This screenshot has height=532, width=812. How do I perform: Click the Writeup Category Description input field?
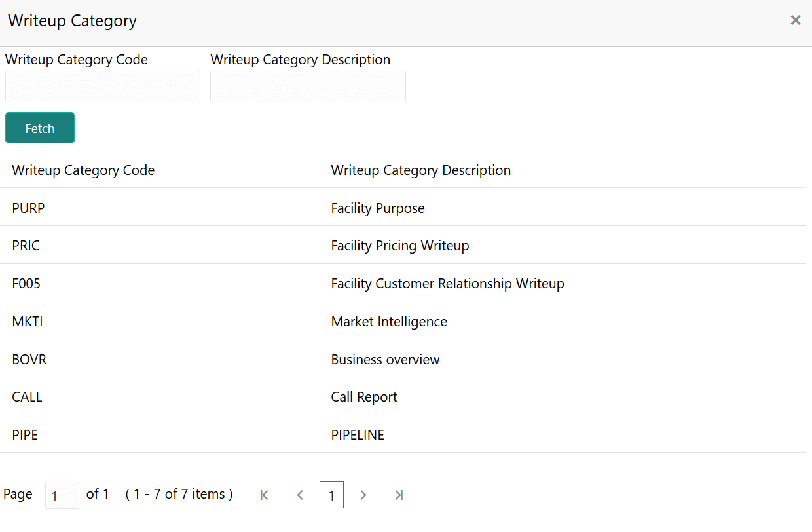[x=308, y=86]
